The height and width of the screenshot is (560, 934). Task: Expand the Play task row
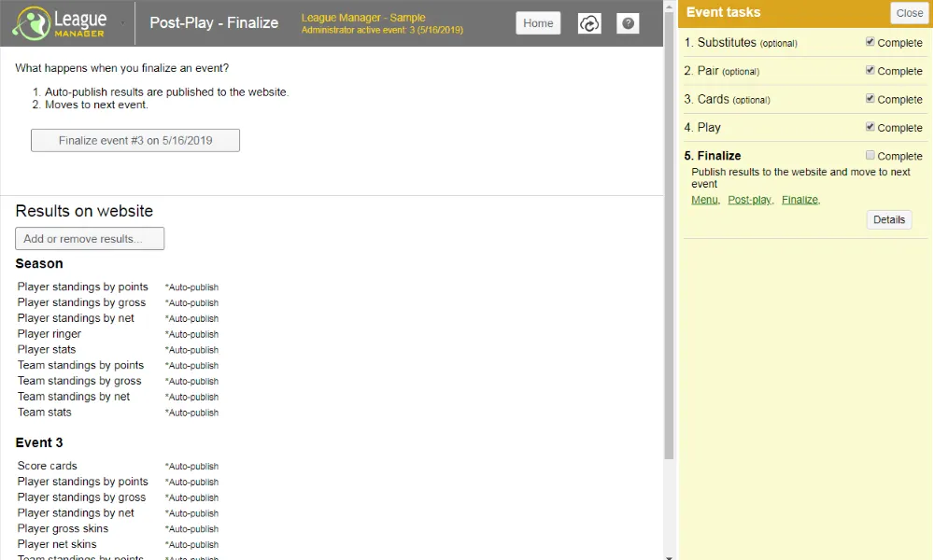click(x=709, y=128)
